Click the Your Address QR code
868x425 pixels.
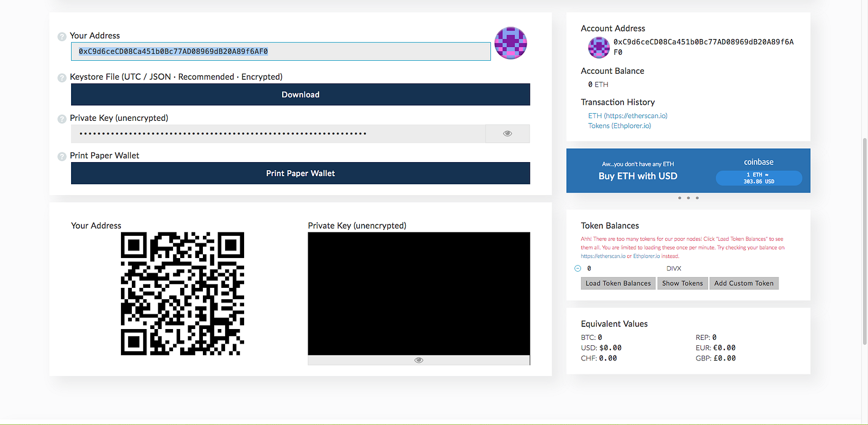[x=182, y=294]
